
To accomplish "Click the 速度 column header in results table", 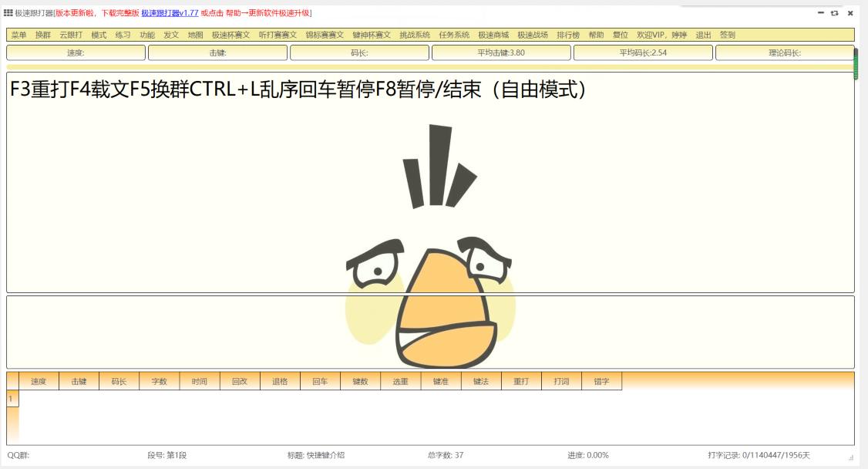I will [x=39, y=382].
